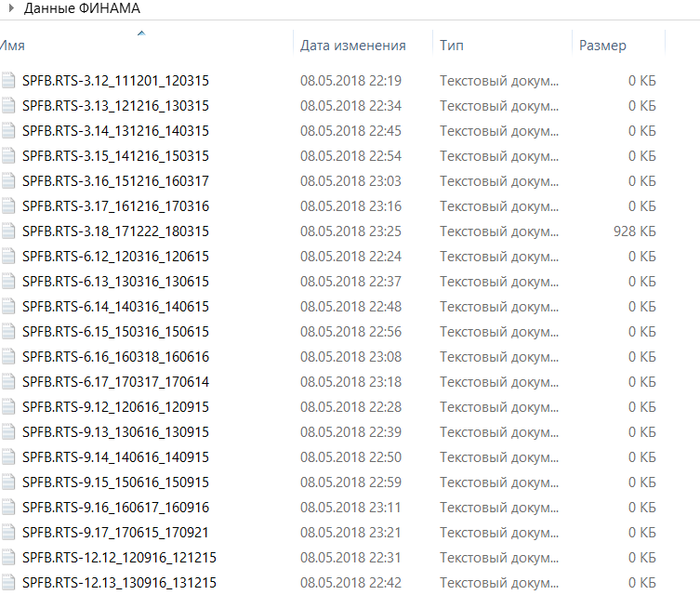Click the file icon for SPFB.RTS-12.13_130916_131215
700x608 pixels.
point(8,583)
